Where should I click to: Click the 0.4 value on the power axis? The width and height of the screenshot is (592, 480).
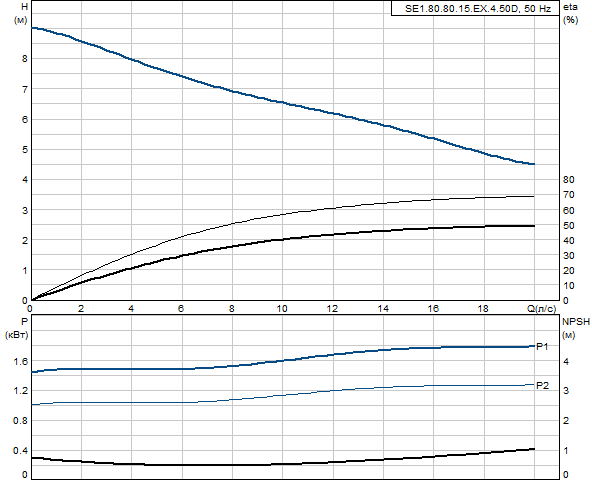(x=21, y=451)
